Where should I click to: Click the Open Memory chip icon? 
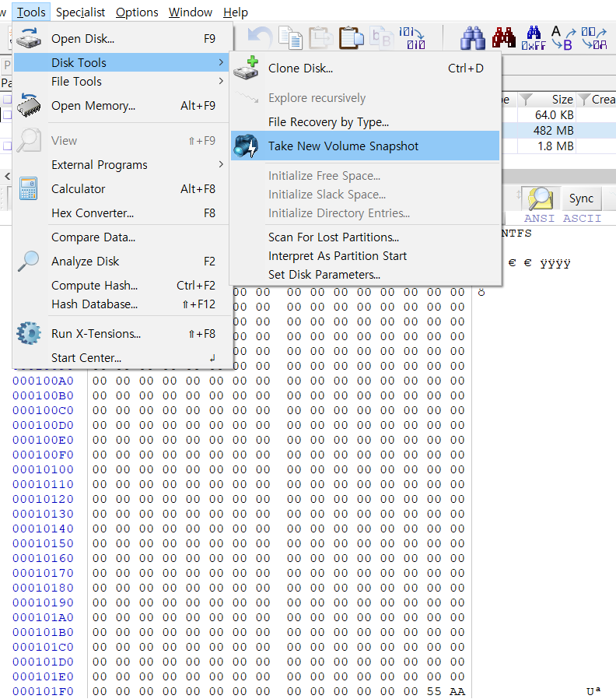click(29, 105)
